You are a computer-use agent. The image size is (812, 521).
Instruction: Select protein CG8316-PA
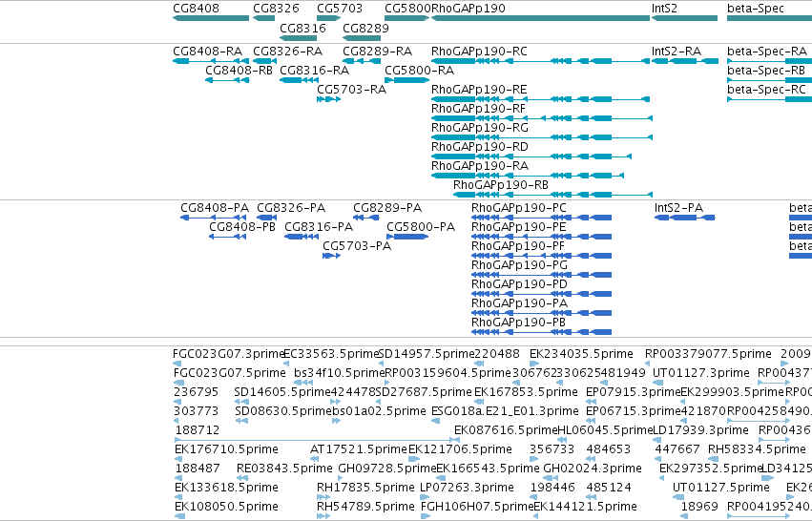(x=302, y=237)
